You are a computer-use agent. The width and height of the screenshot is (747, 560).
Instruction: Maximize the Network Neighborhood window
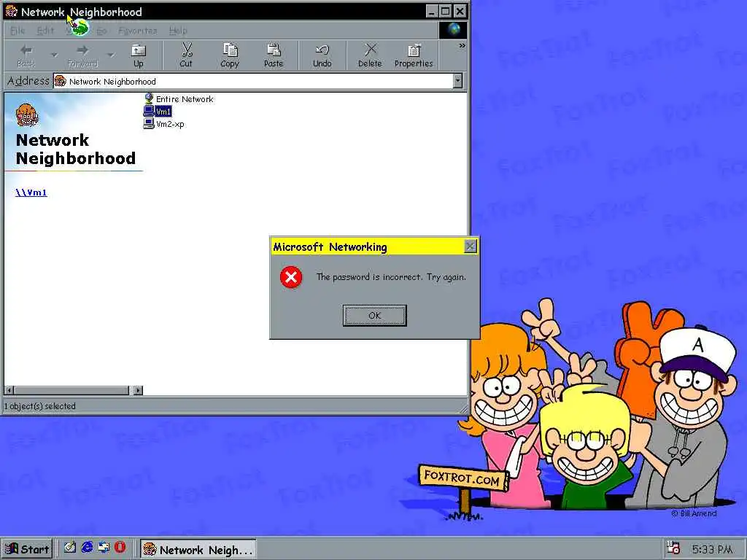coord(446,12)
